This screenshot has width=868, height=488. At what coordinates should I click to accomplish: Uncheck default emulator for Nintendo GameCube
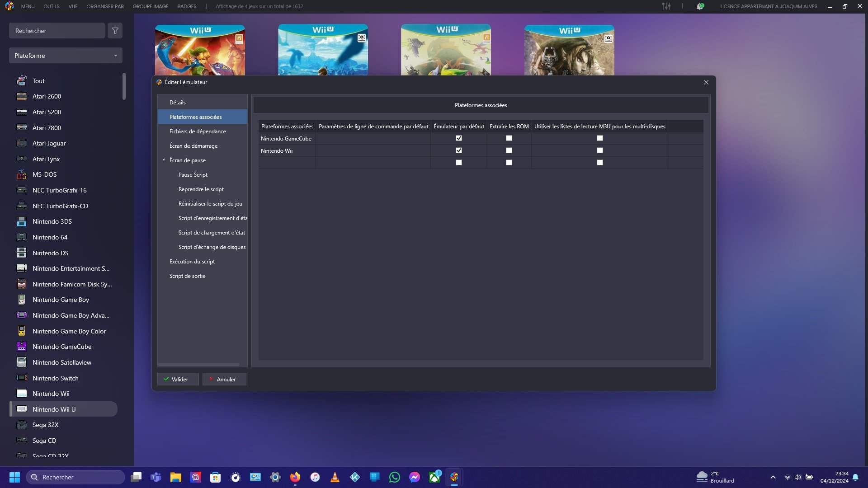pos(459,138)
